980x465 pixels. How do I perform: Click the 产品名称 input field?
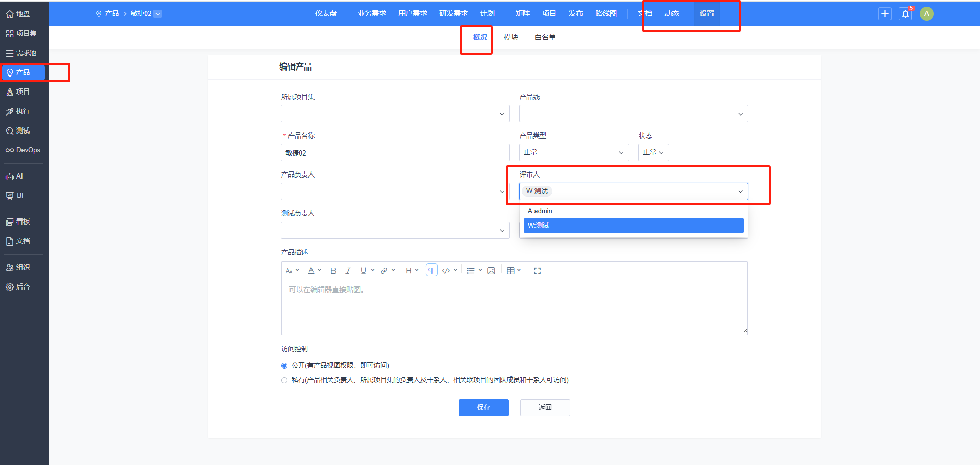[x=395, y=152]
